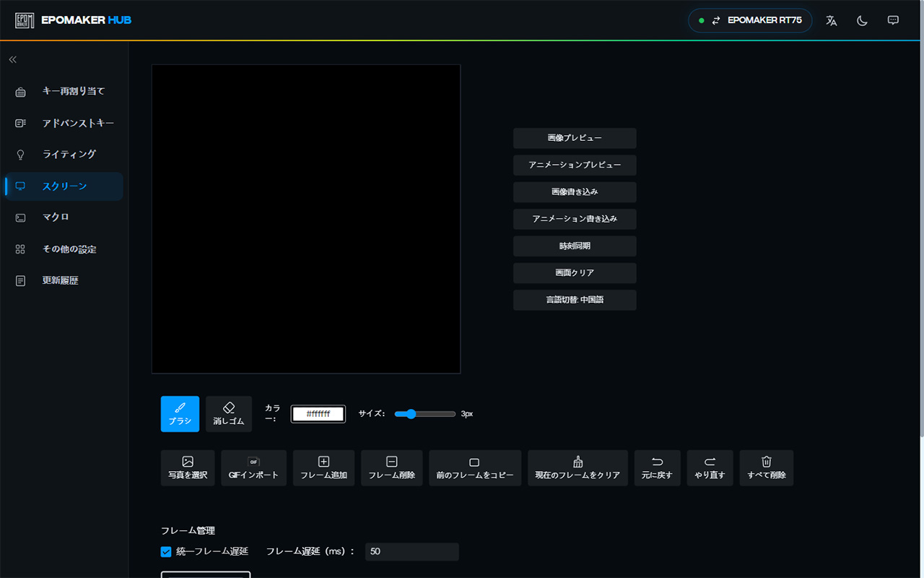Click the page vertical scrollbar
The image size is (924, 578).
(x=921, y=218)
